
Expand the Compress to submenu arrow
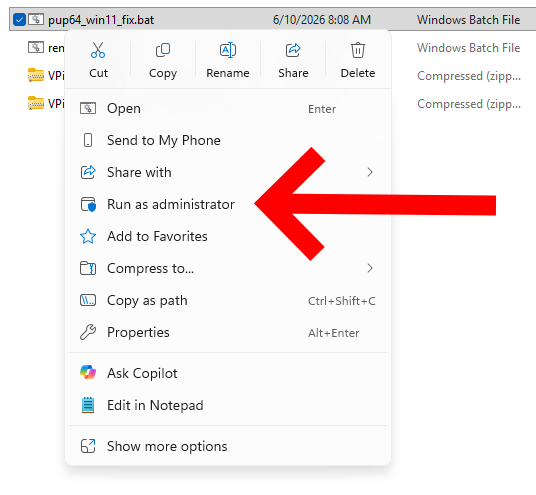(370, 268)
